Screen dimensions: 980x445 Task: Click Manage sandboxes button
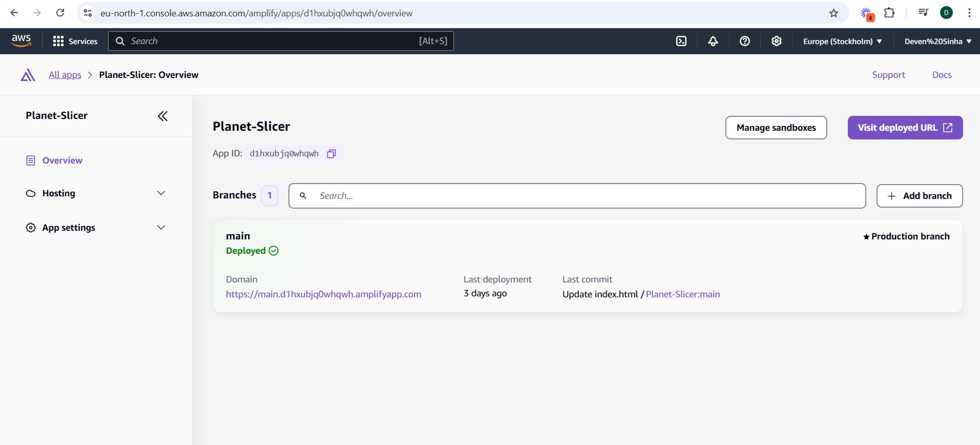776,128
